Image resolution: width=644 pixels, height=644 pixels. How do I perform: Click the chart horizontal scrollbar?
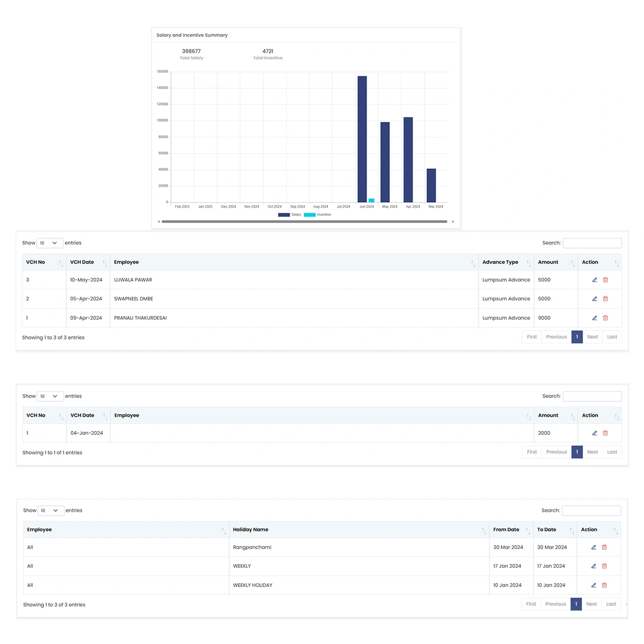[x=304, y=221]
